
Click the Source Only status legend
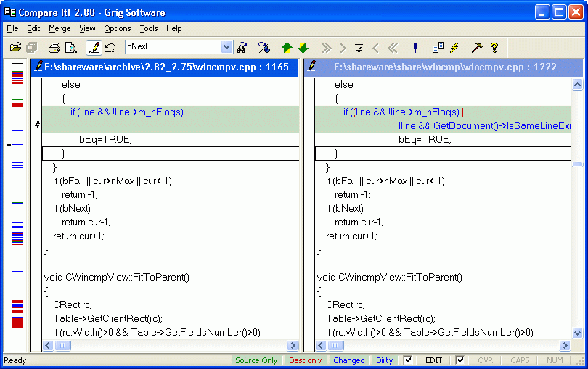coord(256,360)
